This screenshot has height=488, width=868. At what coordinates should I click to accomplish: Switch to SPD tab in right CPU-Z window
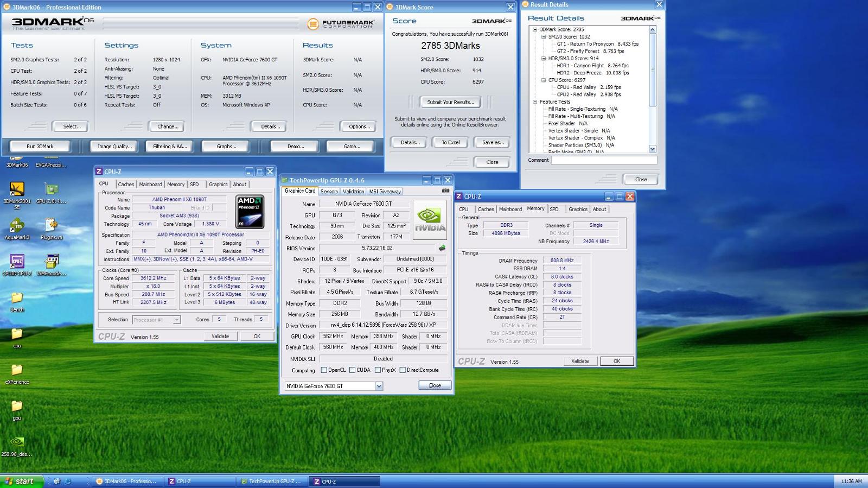tap(554, 209)
